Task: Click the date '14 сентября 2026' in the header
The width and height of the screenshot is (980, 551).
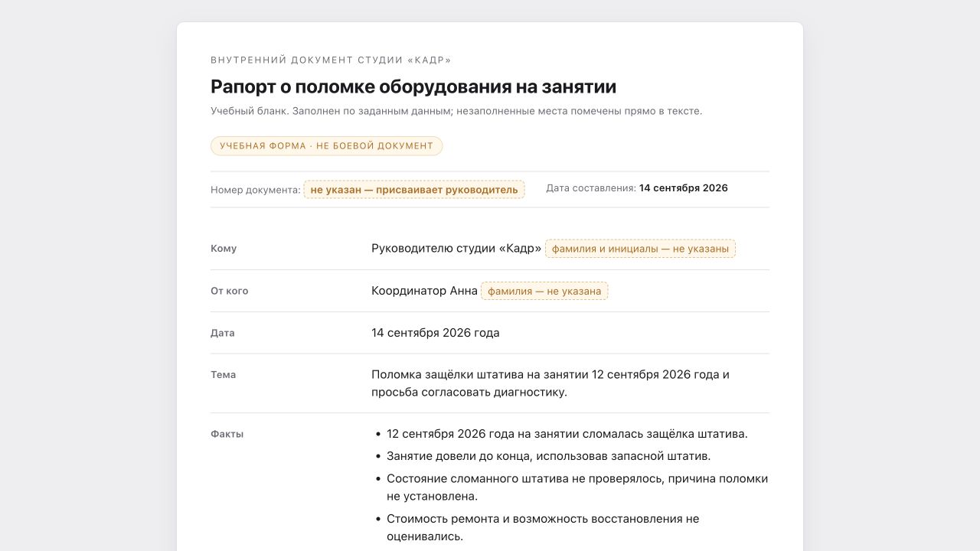Action: pos(684,188)
